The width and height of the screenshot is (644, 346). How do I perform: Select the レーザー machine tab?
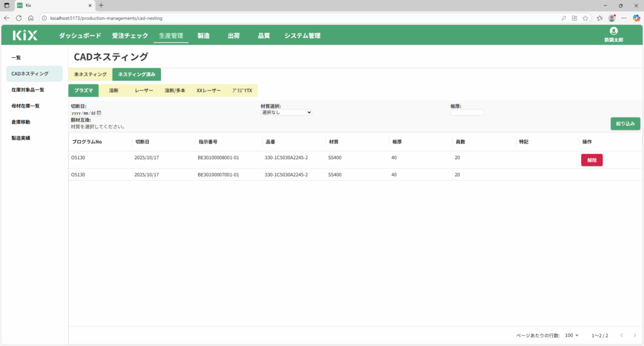click(144, 91)
